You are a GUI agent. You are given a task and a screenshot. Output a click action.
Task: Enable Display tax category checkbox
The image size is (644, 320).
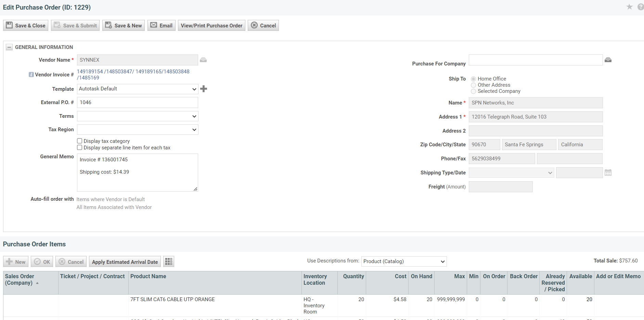80,141
